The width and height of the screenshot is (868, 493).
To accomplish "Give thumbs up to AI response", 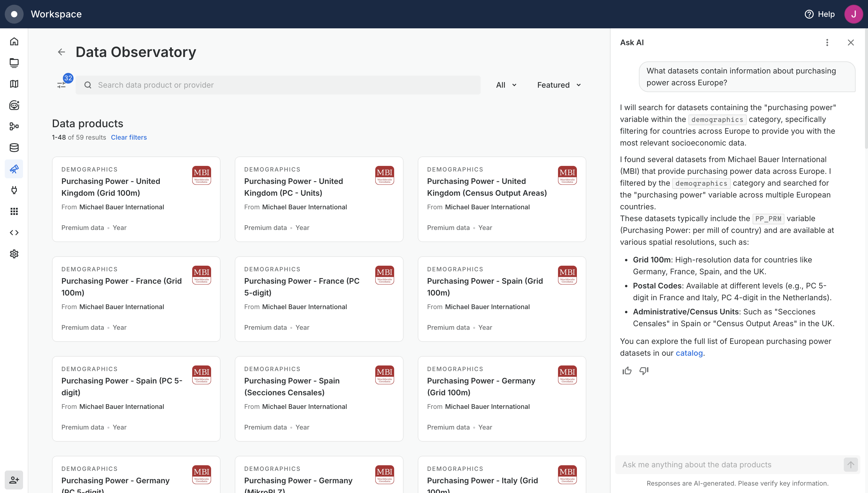I will (627, 371).
